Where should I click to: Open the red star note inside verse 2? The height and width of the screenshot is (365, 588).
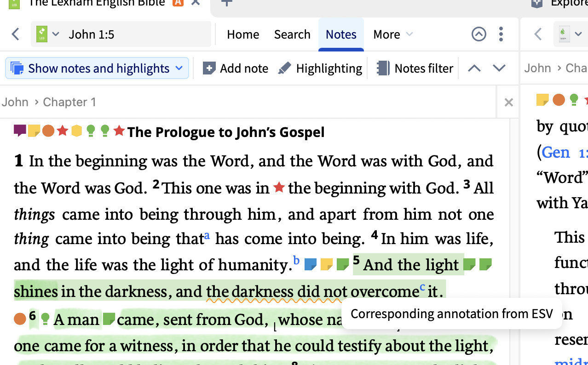tap(279, 187)
